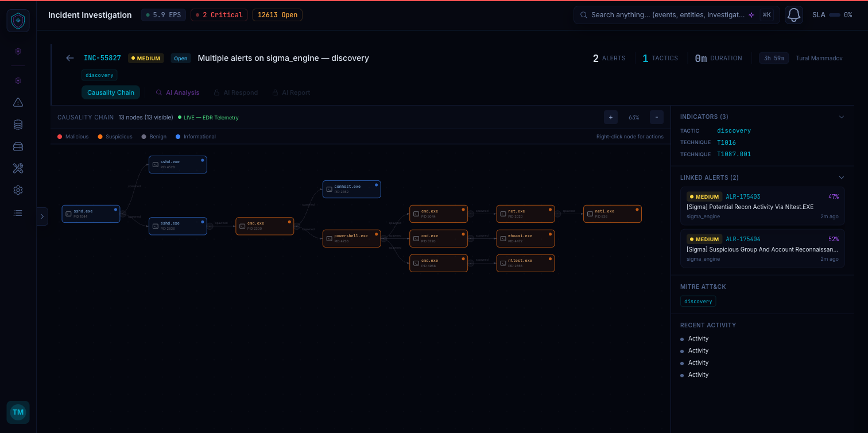
Task: Click the sparkle icon in the search bar
Action: [x=751, y=15]
